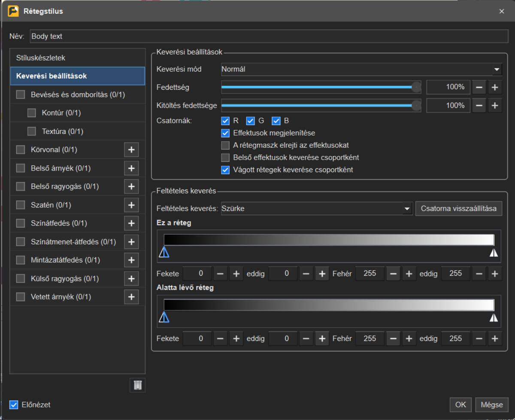Click the Csatorna visszaállítása button

point(459,209)
